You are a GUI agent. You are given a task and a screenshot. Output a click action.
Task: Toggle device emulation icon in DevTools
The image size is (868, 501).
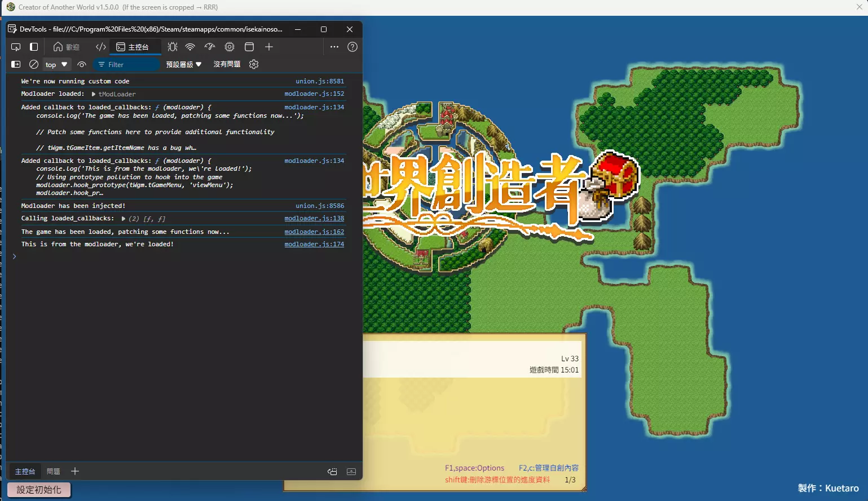pos(34,47)
